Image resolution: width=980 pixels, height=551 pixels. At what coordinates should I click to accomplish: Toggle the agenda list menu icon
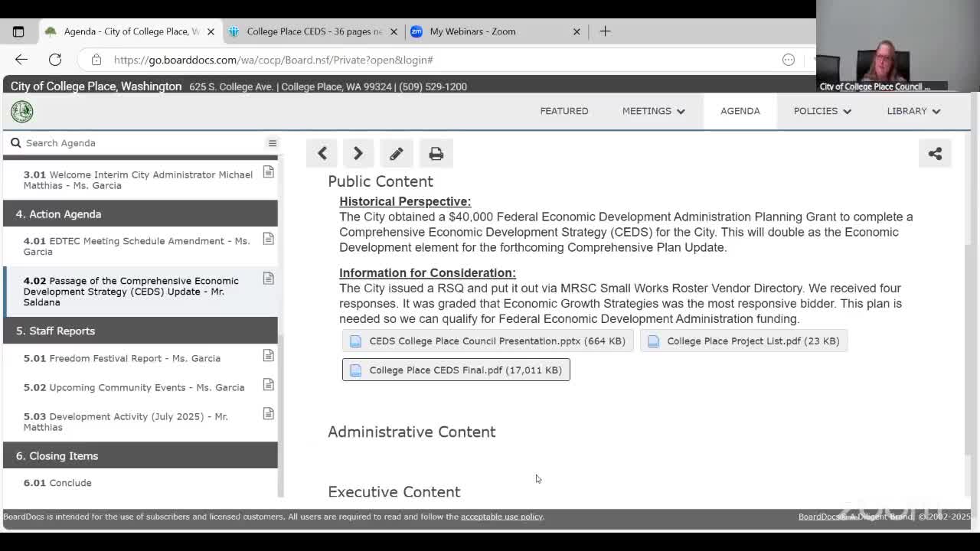click(272, 143)
